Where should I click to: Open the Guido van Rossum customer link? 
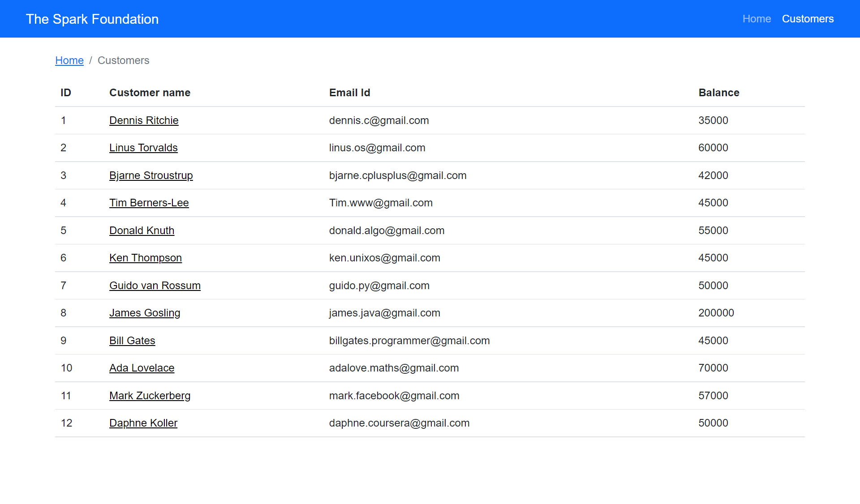point(155,286)
